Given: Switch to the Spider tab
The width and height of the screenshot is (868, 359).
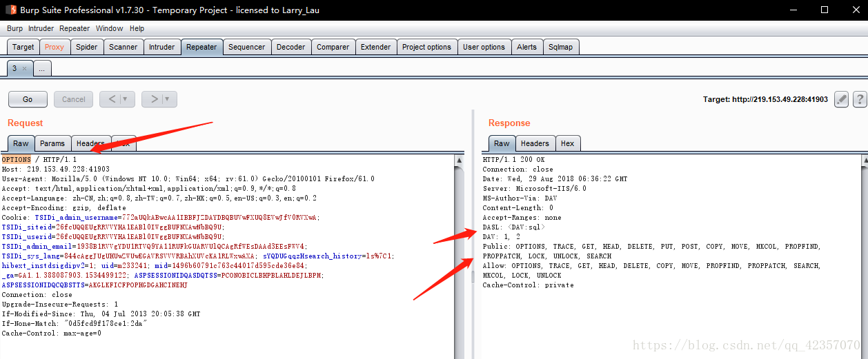Looking at the screenshot, I should click(87, 47).
